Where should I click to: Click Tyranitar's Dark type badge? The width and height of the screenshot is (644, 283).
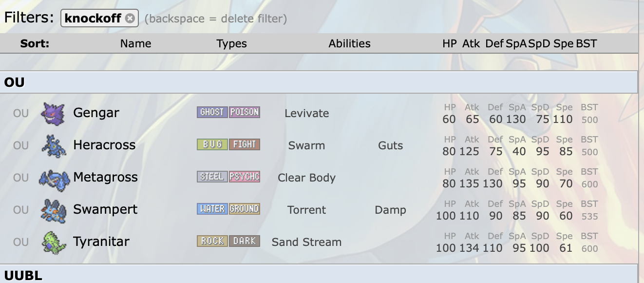click(245, 241)
